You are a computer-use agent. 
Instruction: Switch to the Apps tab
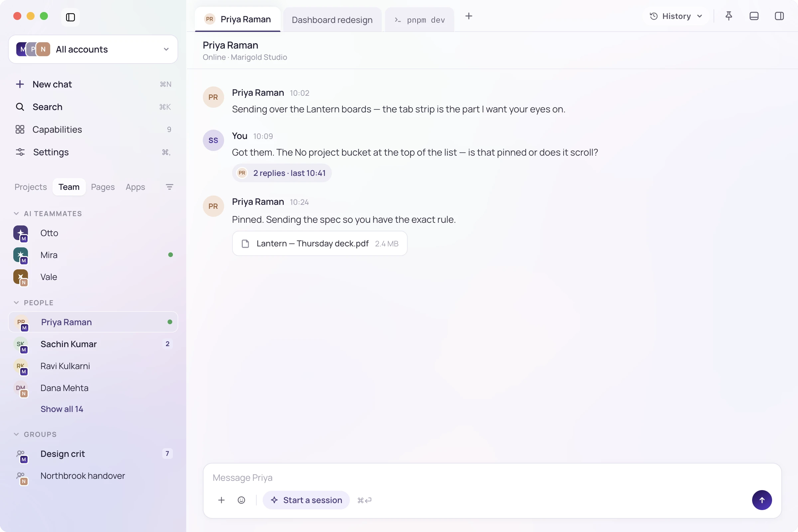(x=135, y=187)
